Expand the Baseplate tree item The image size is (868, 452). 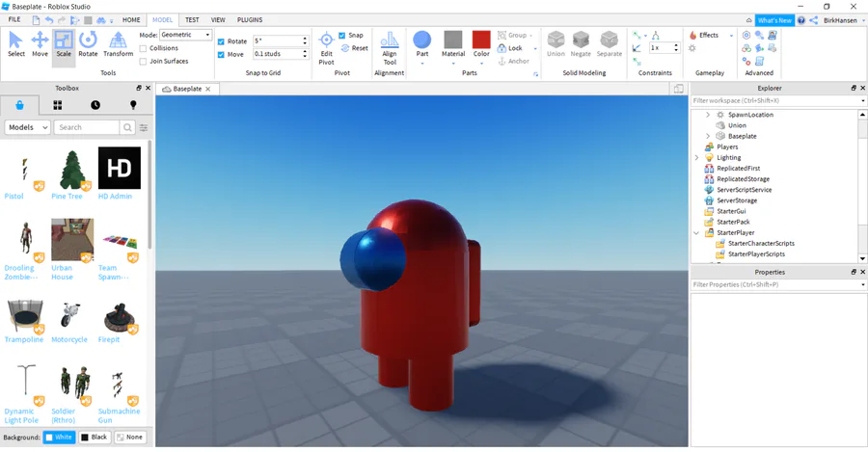pyautogui.click(x=708, y=136)
